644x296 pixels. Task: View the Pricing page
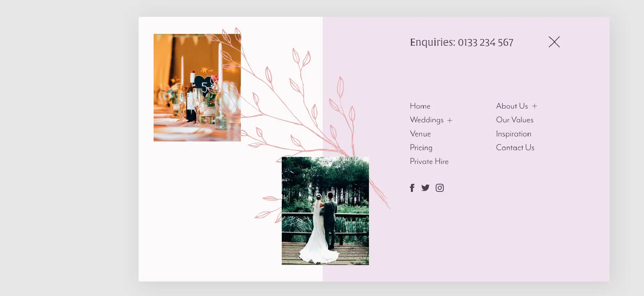click(421, 147)
